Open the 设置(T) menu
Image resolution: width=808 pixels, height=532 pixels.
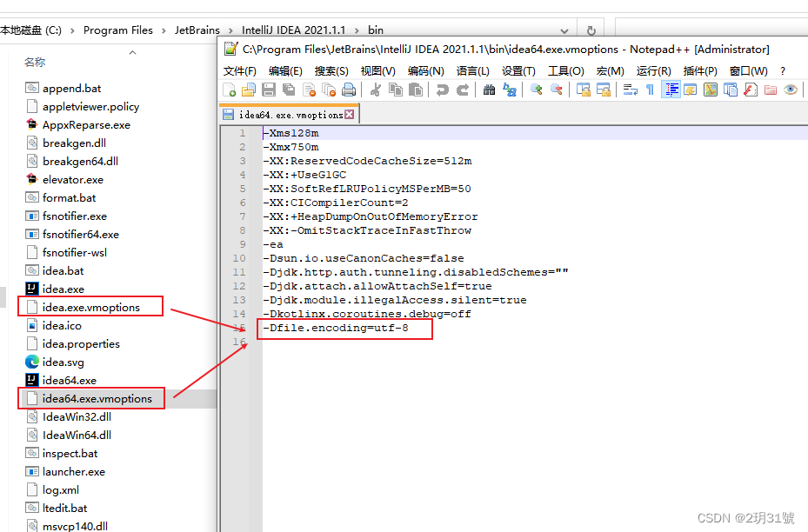(519, 71)
